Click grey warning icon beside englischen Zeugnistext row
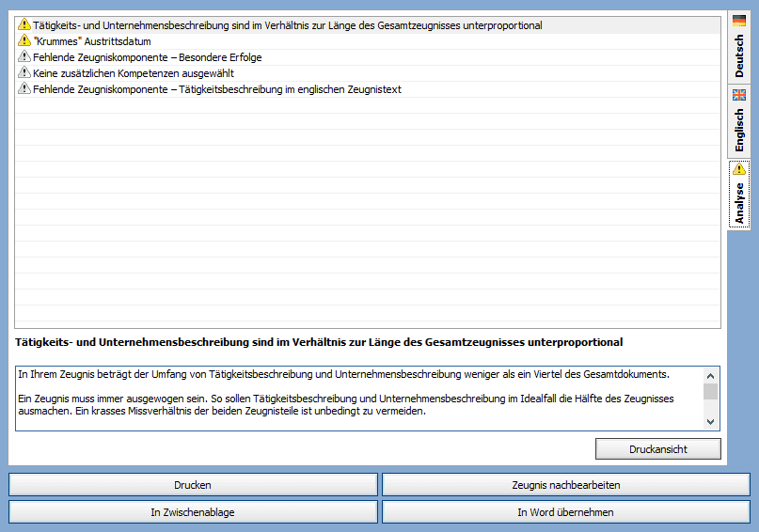Image resolution: width=759 pixels, height=532 pixels. pyautogui.click(x=24, y=88)
